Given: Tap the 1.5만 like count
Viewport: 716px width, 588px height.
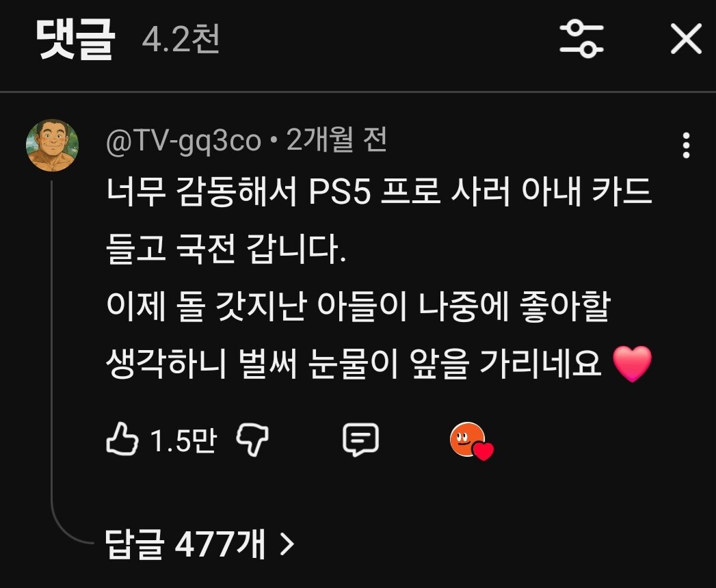Looking at the screenshot, I should [183, 440].
